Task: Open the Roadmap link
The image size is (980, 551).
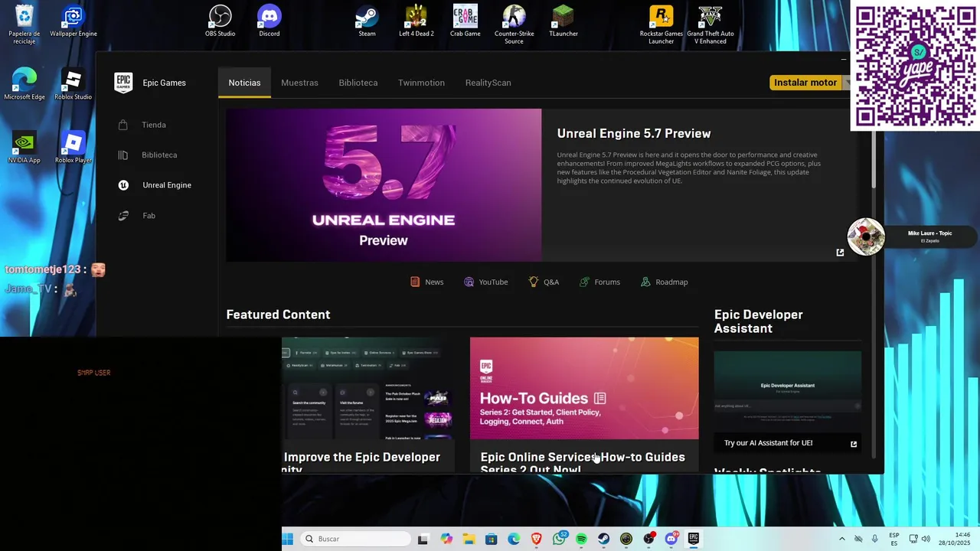Action: coord(664,282)
